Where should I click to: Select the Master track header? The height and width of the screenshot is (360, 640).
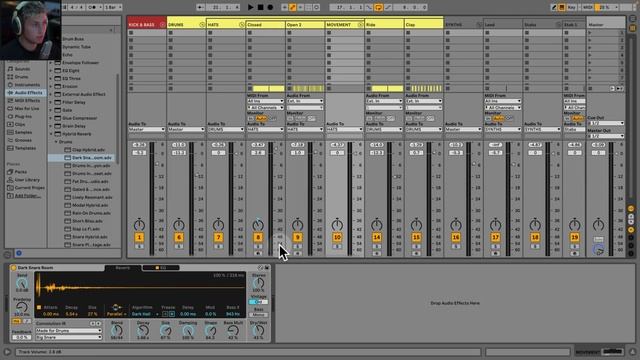tap(606, 24)
